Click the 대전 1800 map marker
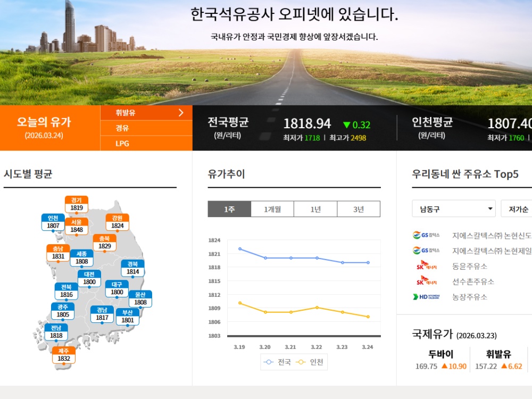Viewport: 532px width, 399px height. point(89,278)
